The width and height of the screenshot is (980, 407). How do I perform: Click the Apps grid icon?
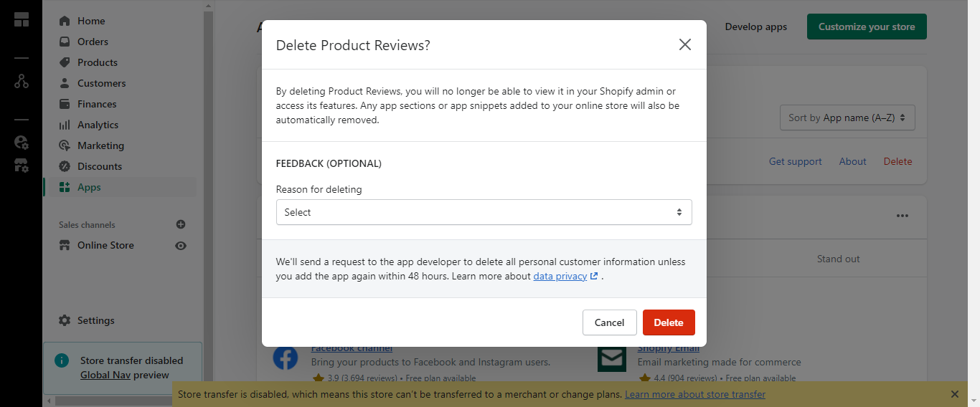tap(65, 187)
